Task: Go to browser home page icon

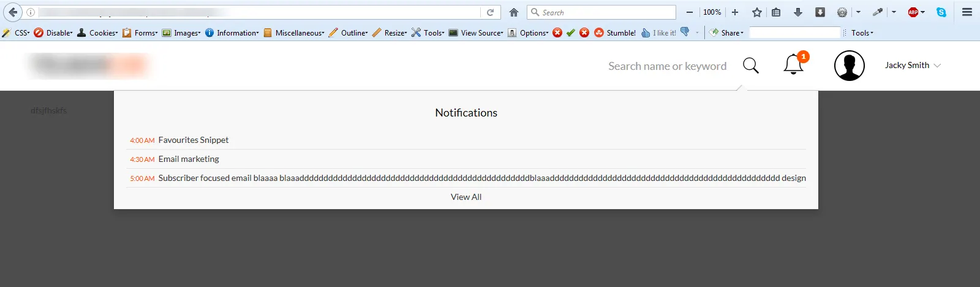Action: pos(514,12)
